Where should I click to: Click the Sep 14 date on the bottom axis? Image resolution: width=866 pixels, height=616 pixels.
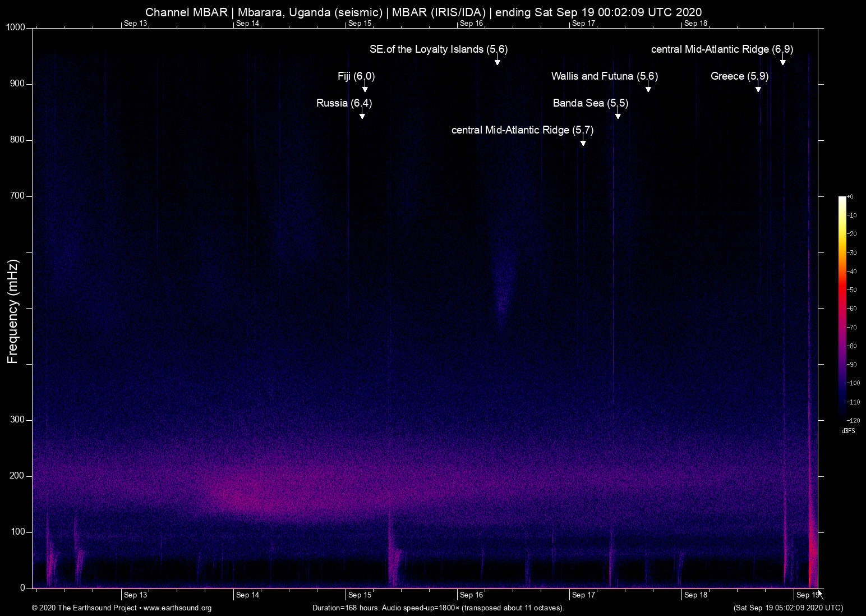pos(247,595)
